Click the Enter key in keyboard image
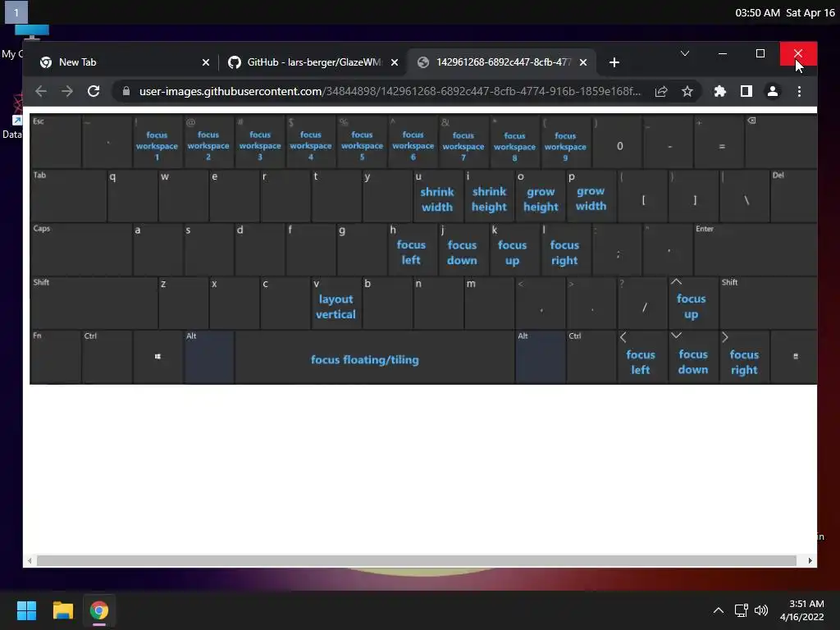 click(x=755, y=249)
